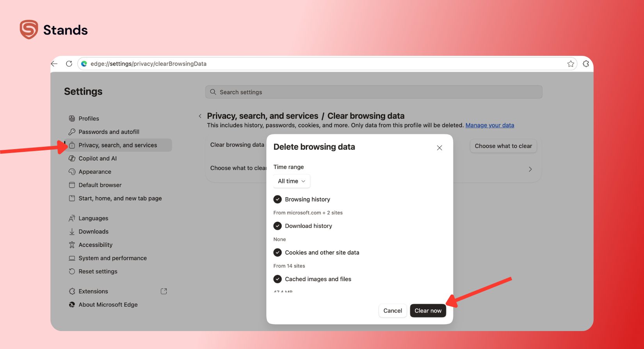Open Start, home, and new tab page
This screenshot has width=644, height=349.
click(120, 198)
